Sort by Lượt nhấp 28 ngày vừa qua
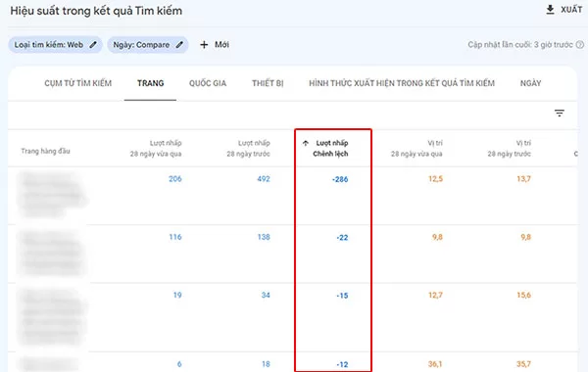 pyautogui.click(x=156, y=149)
